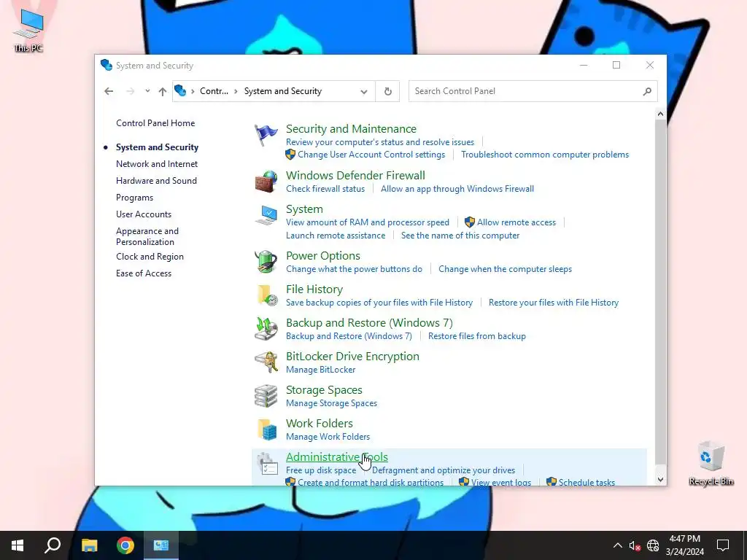Focus the Search Control Panel field
This screenshot has width=747, height=560.
[533, 91]
